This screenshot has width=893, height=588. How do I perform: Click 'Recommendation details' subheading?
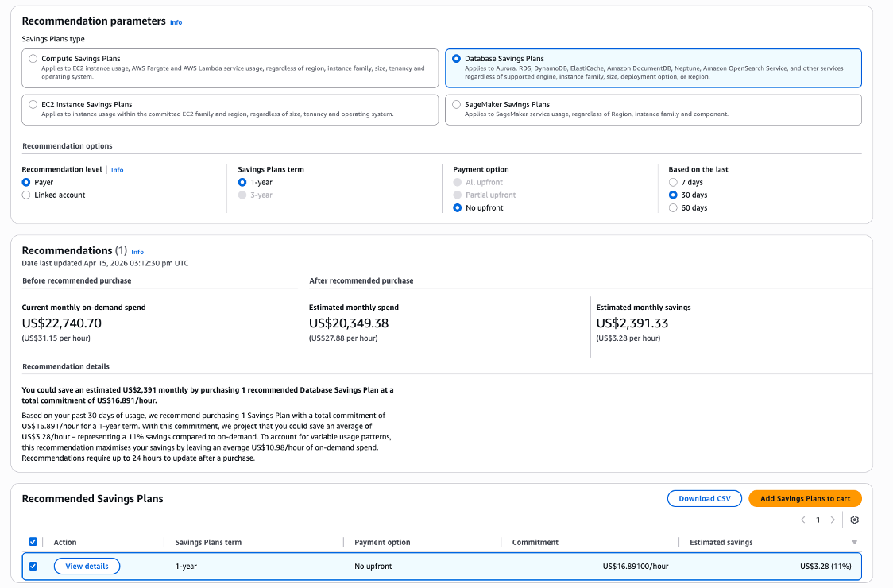(x=65, y=366)
